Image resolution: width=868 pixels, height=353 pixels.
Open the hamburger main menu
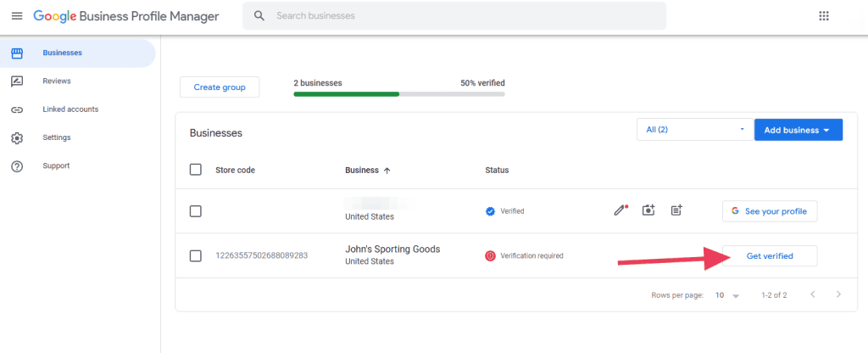17,16
